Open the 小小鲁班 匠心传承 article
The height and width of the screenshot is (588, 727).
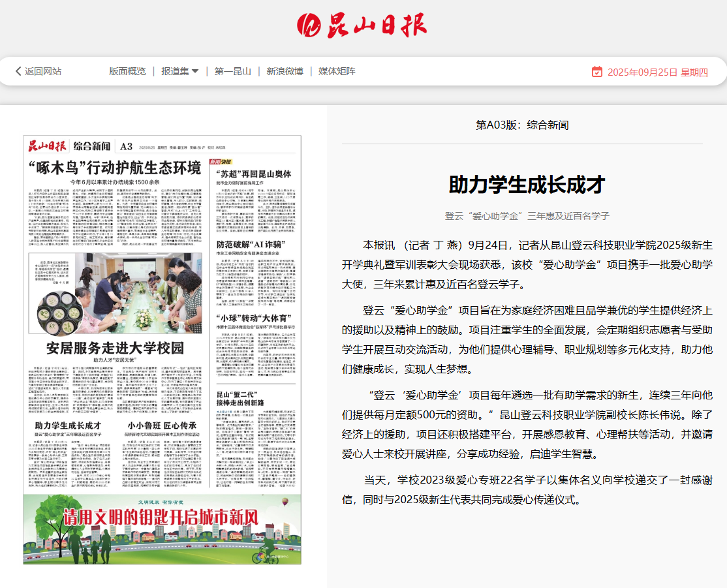coord(159,426)
